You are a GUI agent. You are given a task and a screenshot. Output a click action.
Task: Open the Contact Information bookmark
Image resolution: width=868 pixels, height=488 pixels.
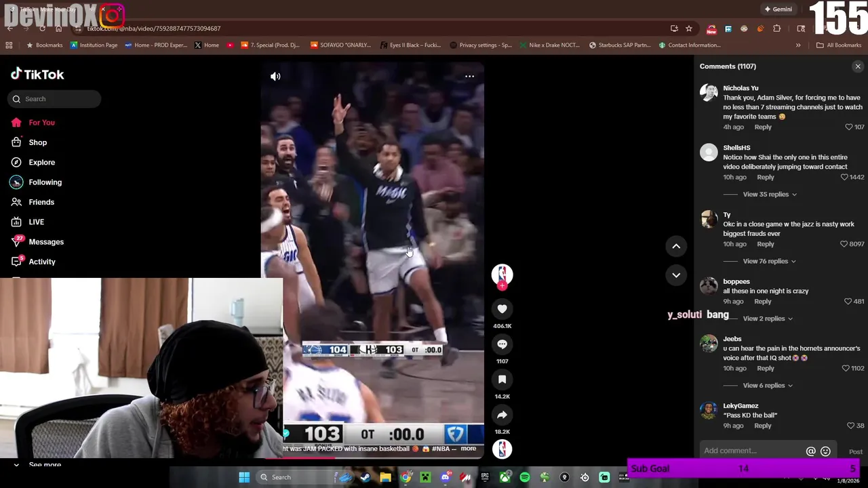click(690, 45)
